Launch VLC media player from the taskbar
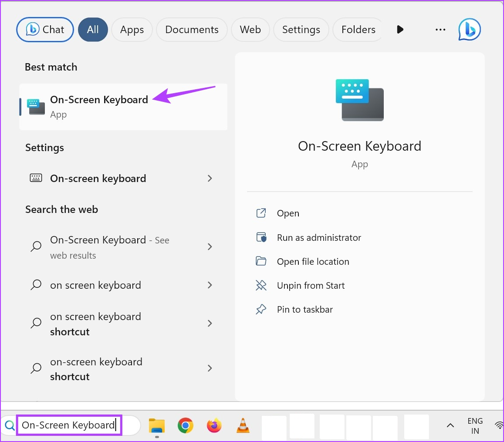The image size is (504, 442). tap(243, 425)
